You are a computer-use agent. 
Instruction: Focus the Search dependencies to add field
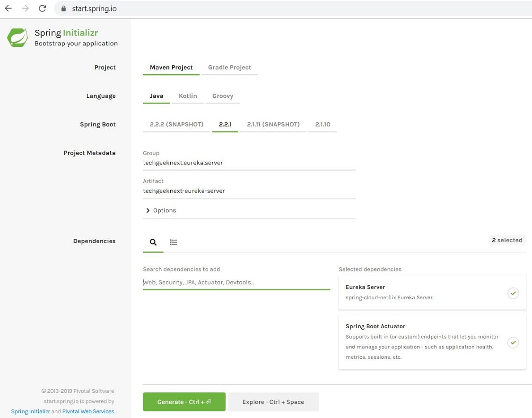[x=236, y=282]
